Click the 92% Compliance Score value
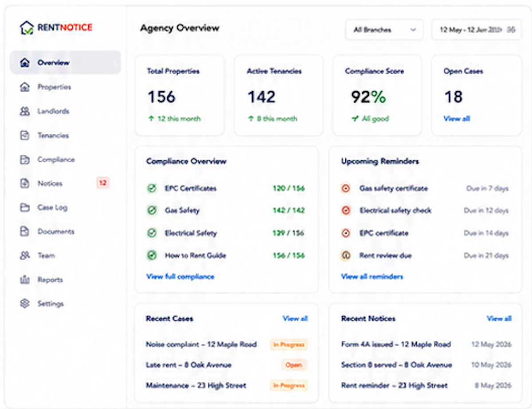Viewport: 532px width, 409px height. (x=368, y=97)
